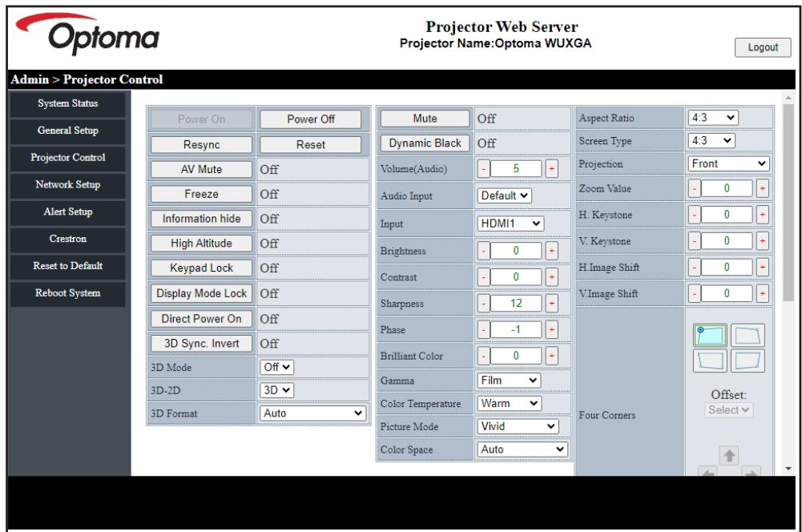Image resolution: width=802 pixels, height=532 pixels.
Task: Increase H. Keystone with plus button
Action: (762, 215)
